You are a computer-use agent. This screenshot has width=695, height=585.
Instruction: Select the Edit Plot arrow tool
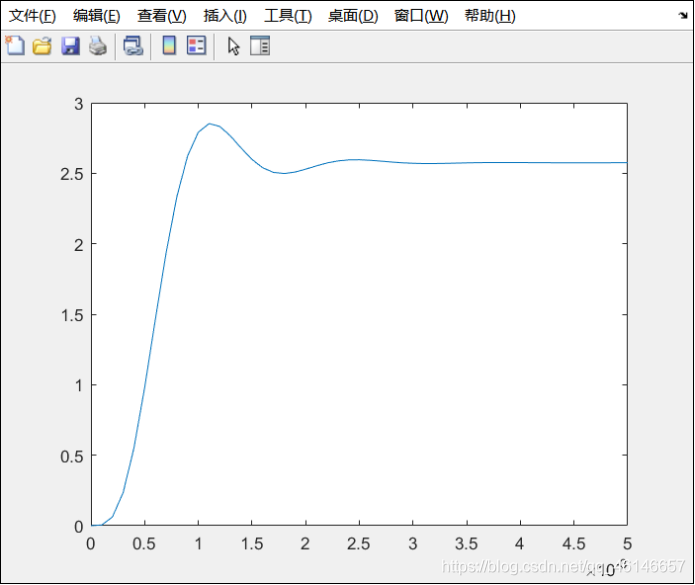234,46
